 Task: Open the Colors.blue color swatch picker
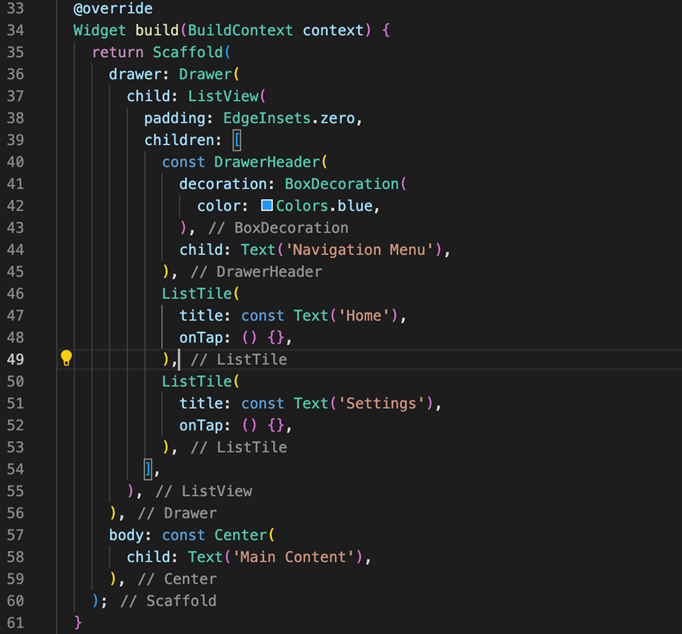pyautogui.click(x=267, y=205)
